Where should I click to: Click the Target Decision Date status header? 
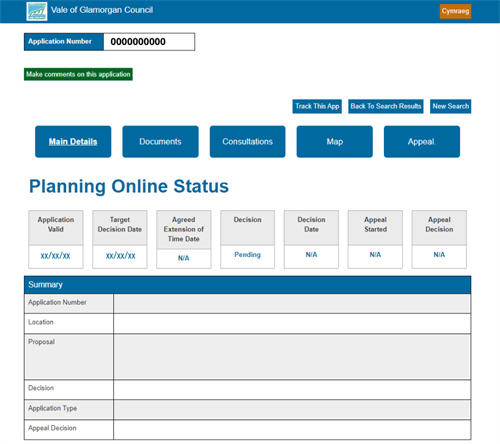[x=120, y=228]
